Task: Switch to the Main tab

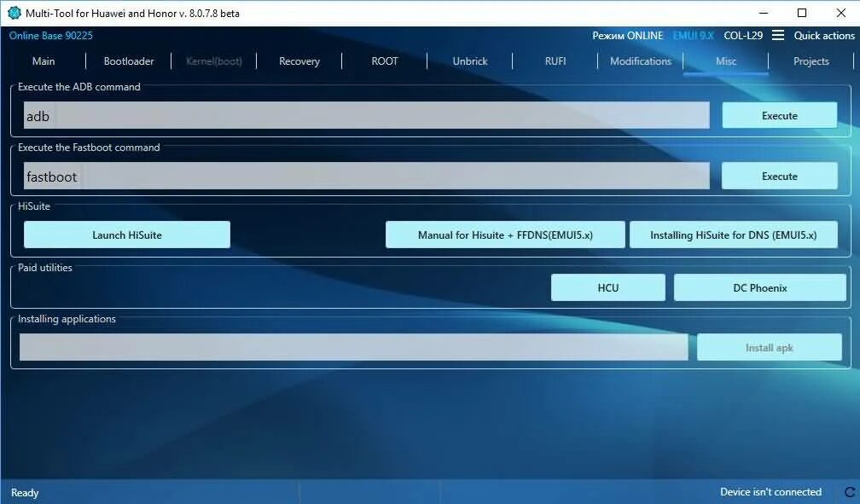Action: pos(44,61)
